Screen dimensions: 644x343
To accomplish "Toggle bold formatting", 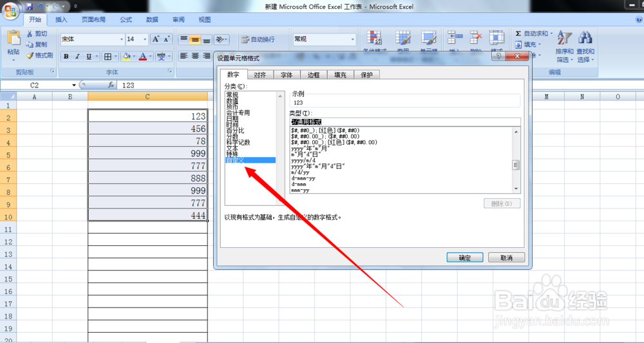I will point(66,57).
